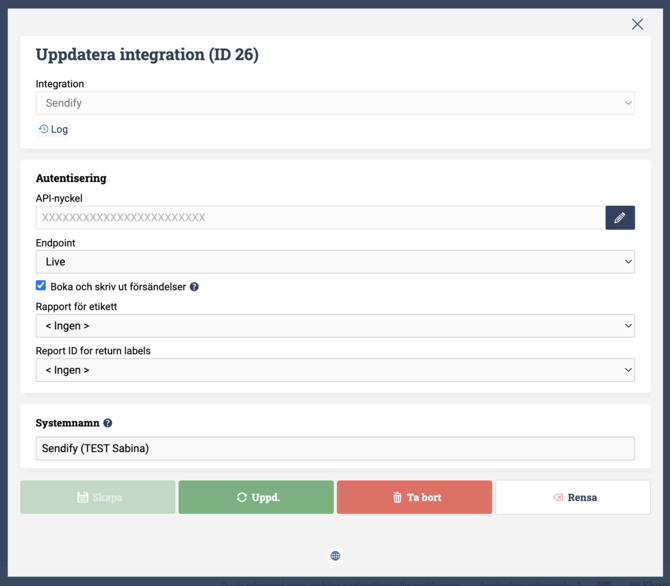The width and height of the screenshot is (670, 586).
Task: Click the Rensa clear button
Action: click(x=573, y=497)
